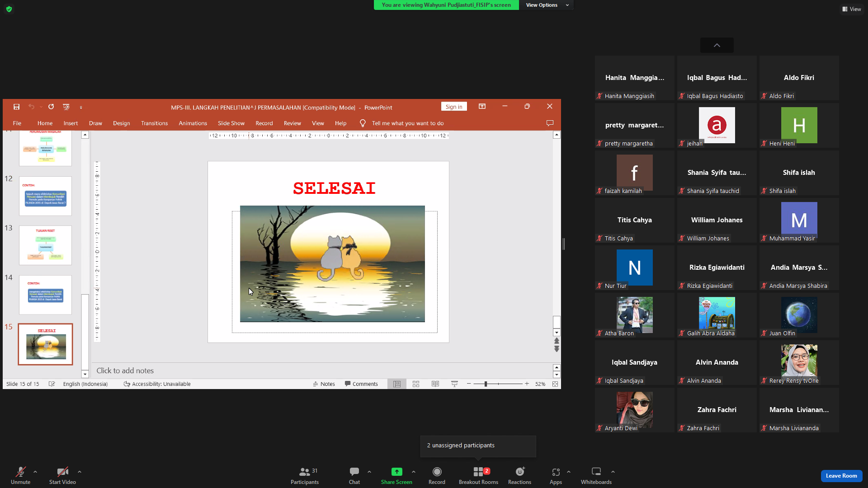Open Customize Quick Access Toolbar arrow

pos(81,107)
